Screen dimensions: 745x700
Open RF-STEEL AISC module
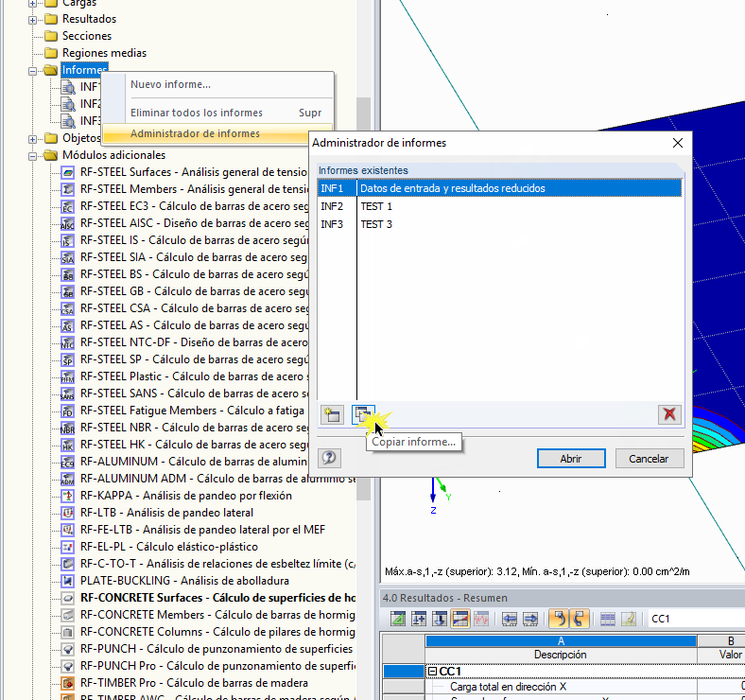coord(195,223)
